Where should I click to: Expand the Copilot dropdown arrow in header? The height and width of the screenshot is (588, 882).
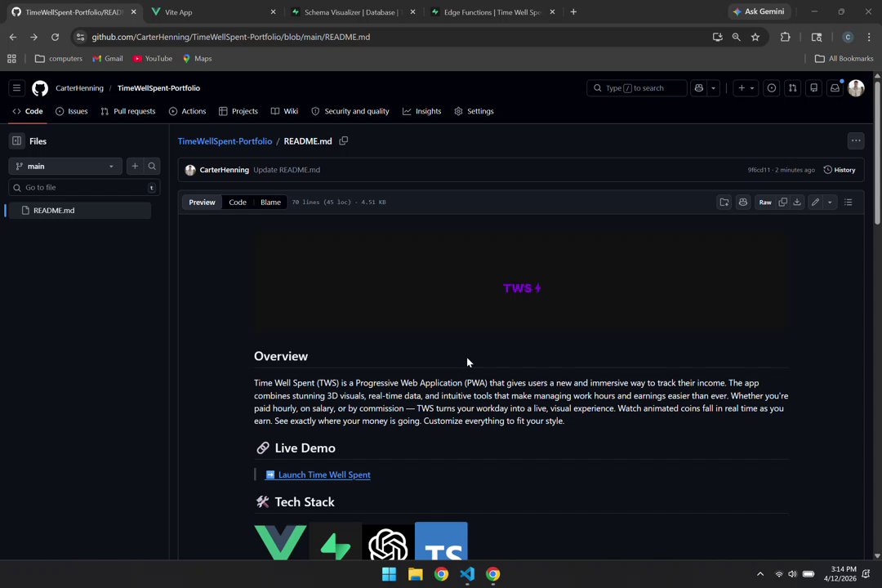point(713,88)
